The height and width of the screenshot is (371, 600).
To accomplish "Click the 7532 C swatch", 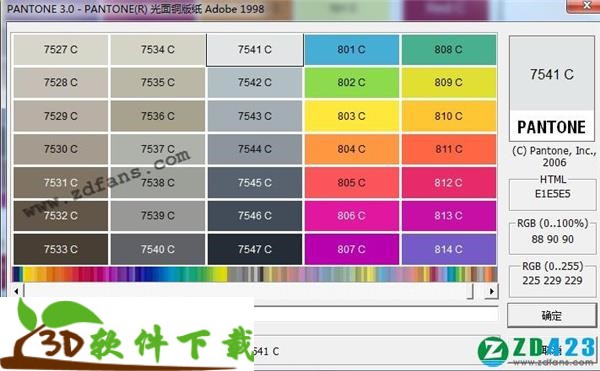I will (x=60, y=216).
